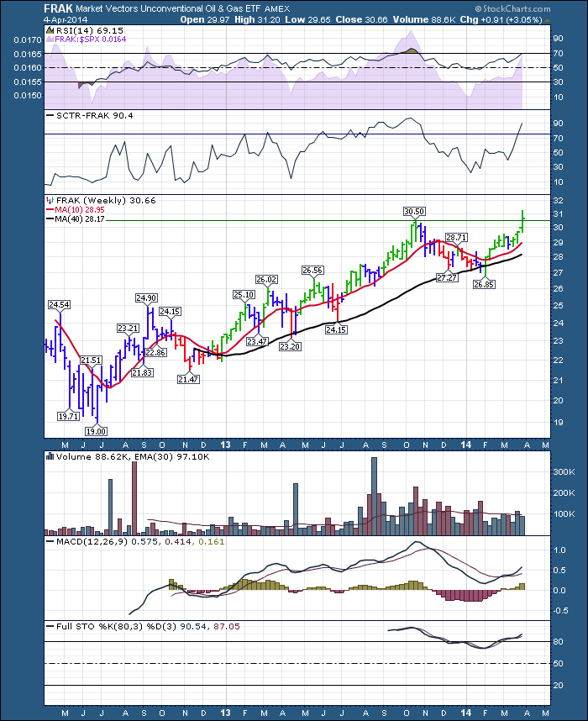Click the 19.00 price low label
The height and width of the screenshot is (721, 588).
tap(96, 431)
